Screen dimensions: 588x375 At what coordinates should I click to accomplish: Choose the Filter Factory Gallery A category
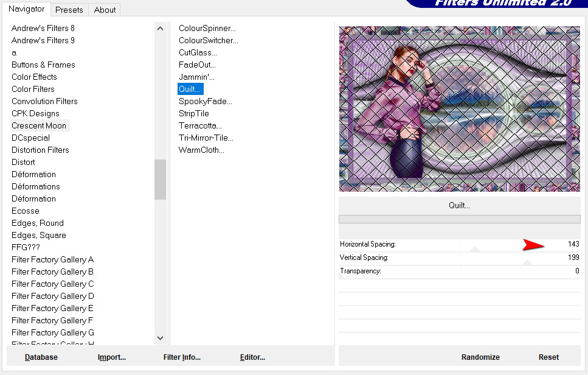coord(52,259)
